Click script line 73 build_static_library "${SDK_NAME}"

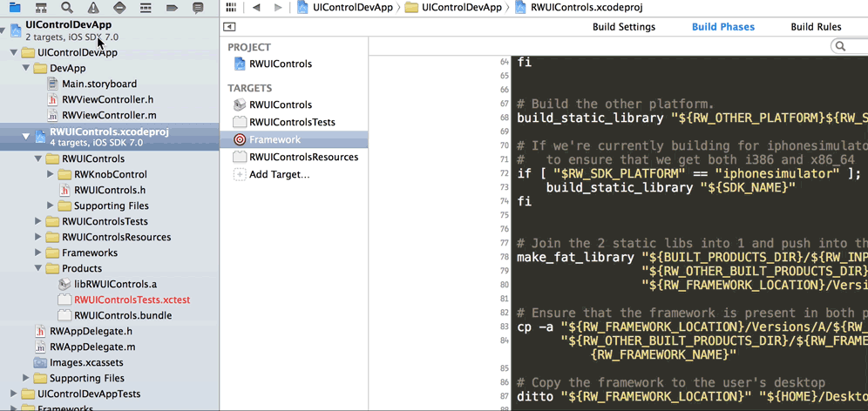pos(671,187)
